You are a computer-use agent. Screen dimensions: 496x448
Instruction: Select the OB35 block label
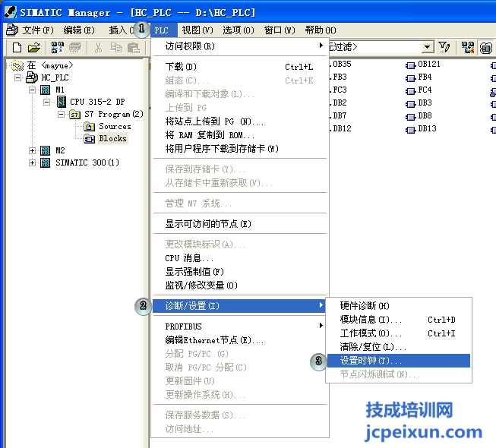pyautogui.click(x=342, y=65)
